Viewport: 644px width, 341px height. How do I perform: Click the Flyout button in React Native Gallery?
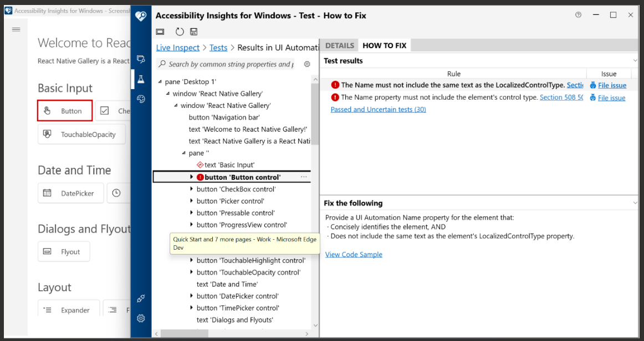64,251
